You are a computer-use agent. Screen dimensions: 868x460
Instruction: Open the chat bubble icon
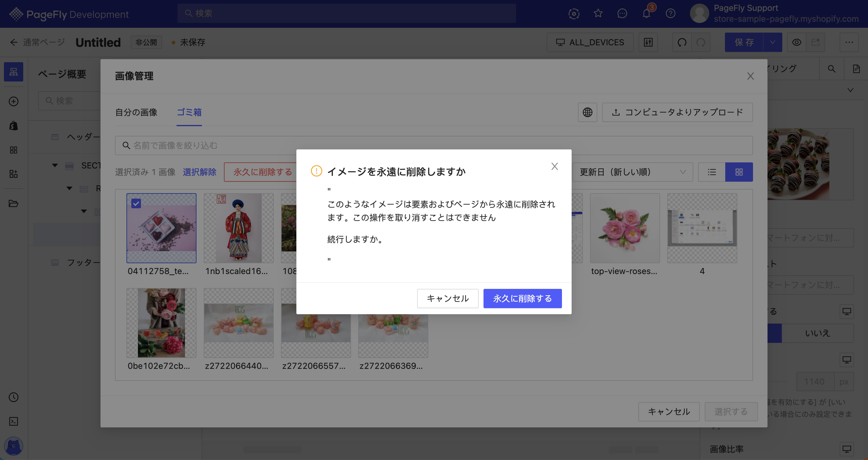click(622, 14)
